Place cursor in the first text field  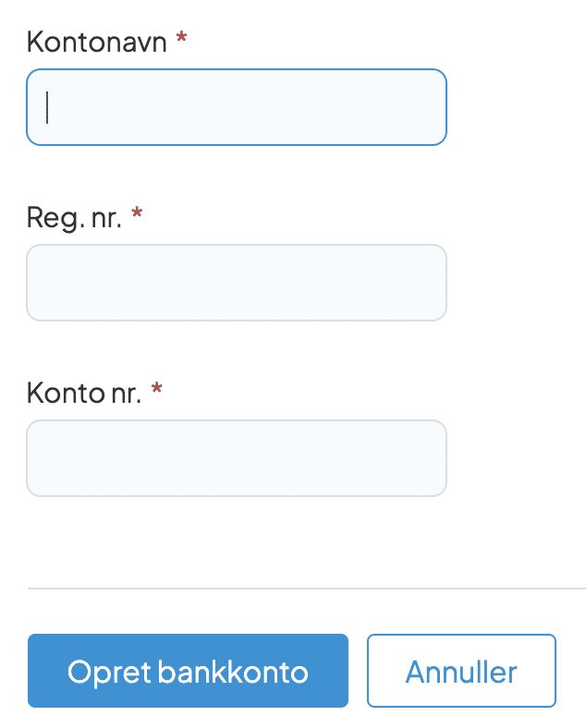[237, 107]
